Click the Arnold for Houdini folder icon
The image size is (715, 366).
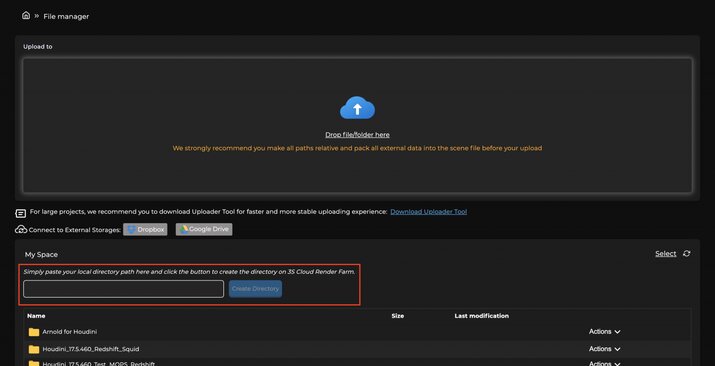(x=34, y=332)
